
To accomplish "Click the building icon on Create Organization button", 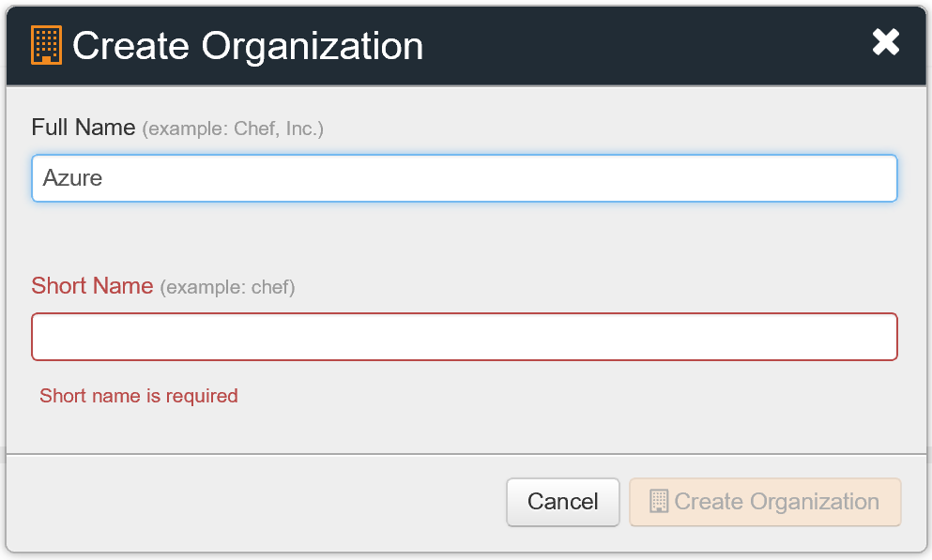I will (x=659, y=502).
